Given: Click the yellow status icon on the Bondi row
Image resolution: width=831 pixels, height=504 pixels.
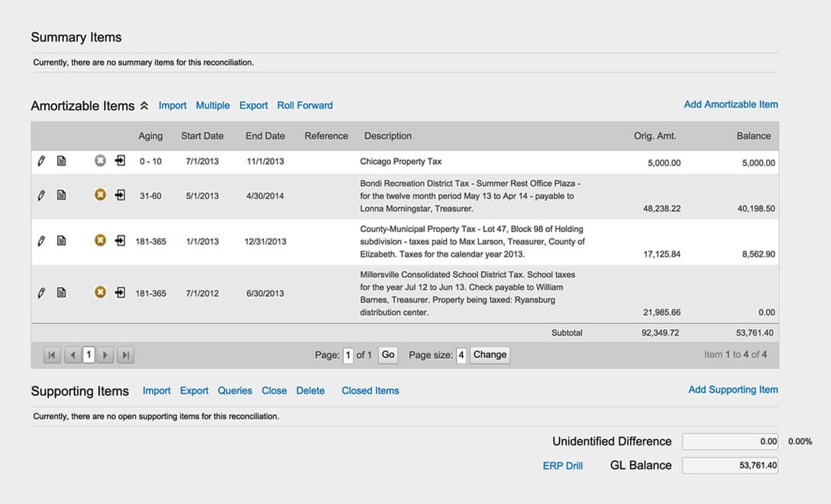Looking at the screenshot, I should click(100, 195).
